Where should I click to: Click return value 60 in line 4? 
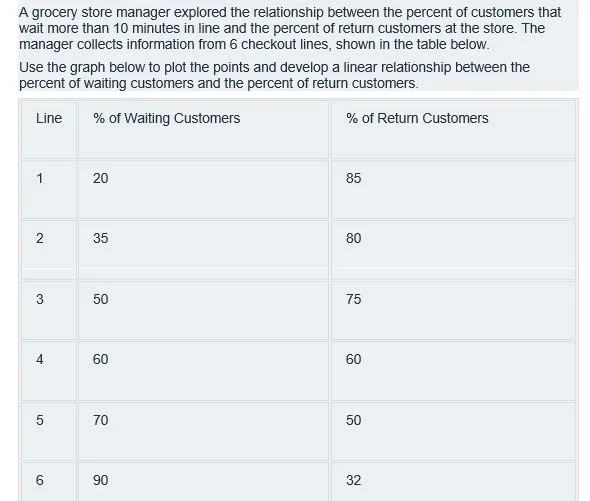[353, 359]
